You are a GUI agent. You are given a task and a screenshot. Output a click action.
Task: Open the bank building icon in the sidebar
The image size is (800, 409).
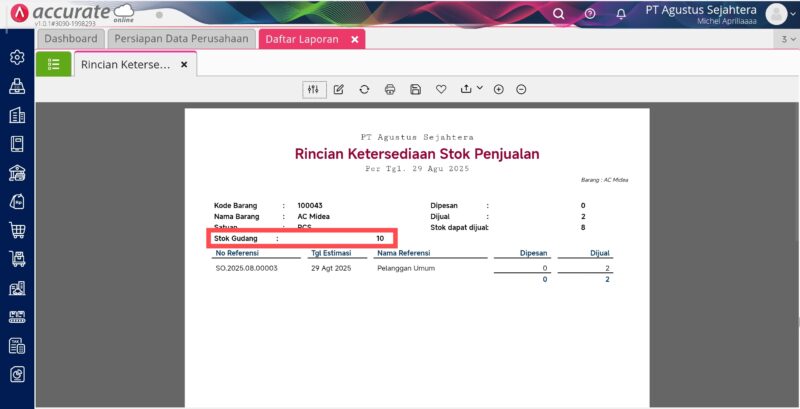point(17,173)
